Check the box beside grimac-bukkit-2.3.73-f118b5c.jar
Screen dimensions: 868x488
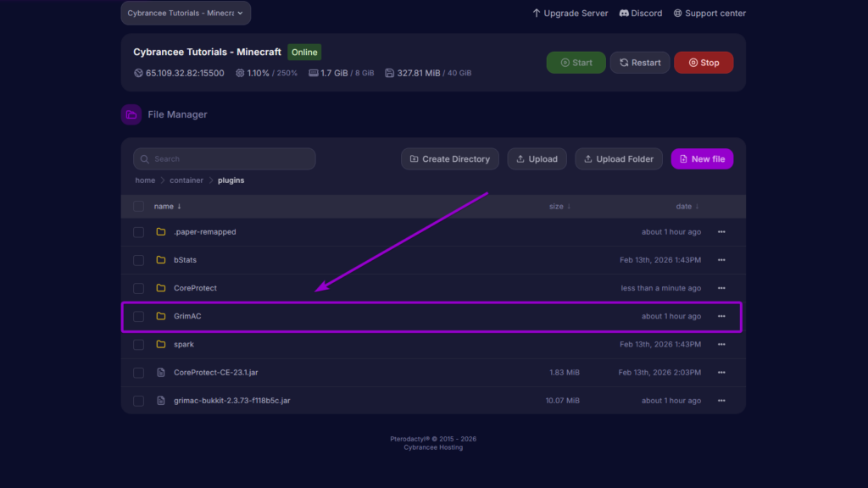pyautogui.click(x=138, y=400)
